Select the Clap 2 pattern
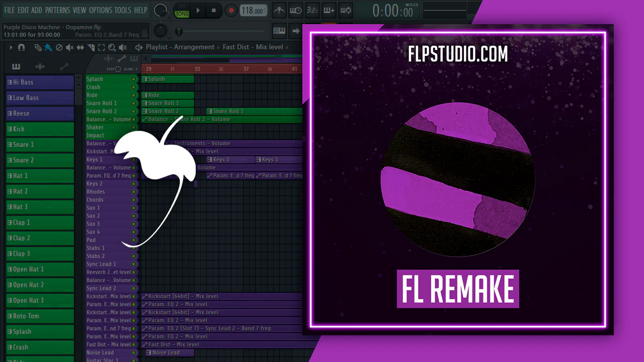644x362 pixels. 40,238
